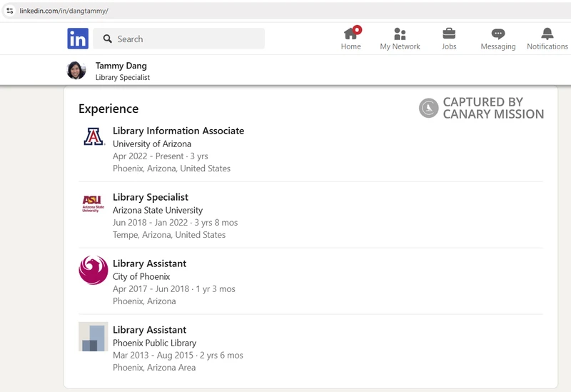Open the Library Specialist experience title

pos(151,197)
